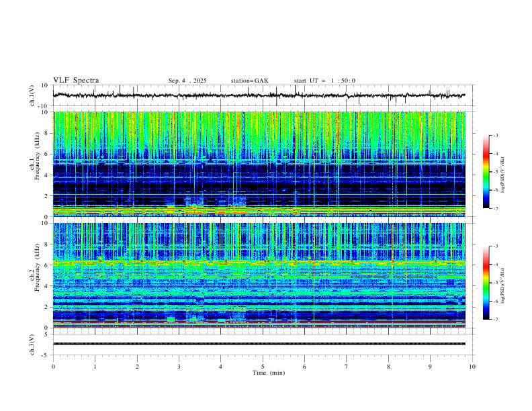The image size is (532, 411).
Task: Click the 'station=GAK' label
Action: coord(249,81)
